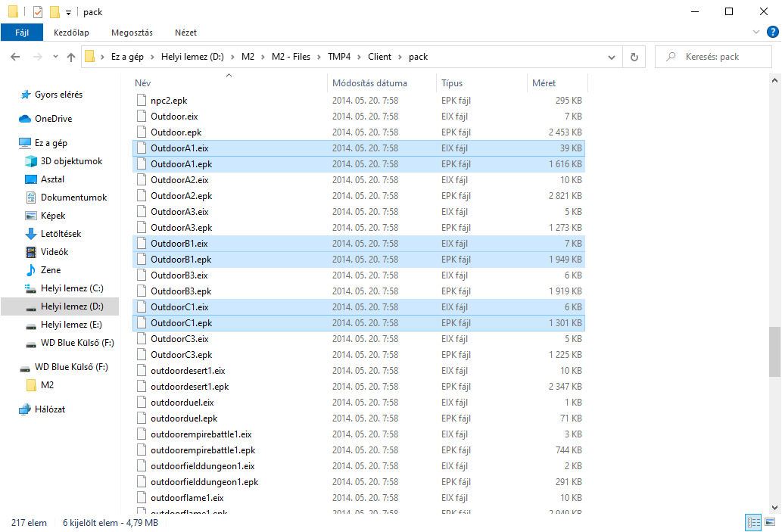Switch to large thumbnails view button

point(770,522)
